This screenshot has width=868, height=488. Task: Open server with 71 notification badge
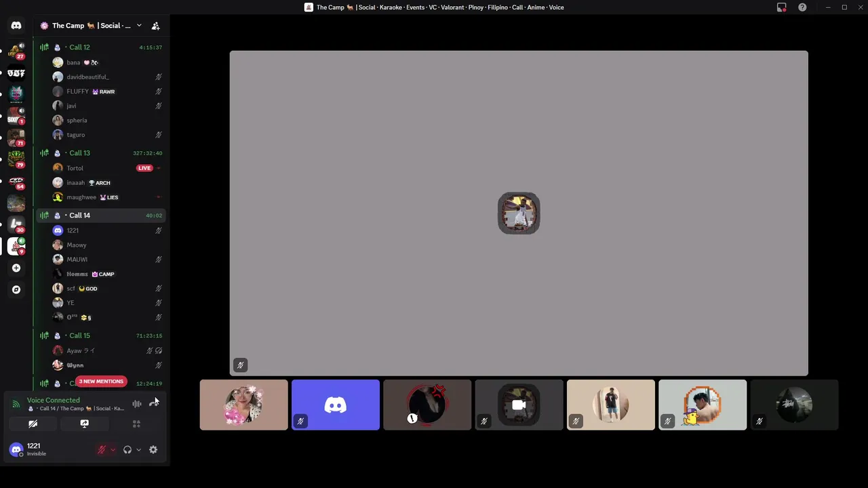tap(16, 138)
